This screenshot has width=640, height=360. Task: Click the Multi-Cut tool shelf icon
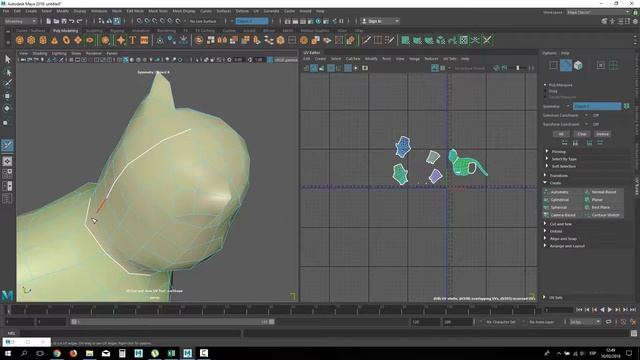(366, 40)
